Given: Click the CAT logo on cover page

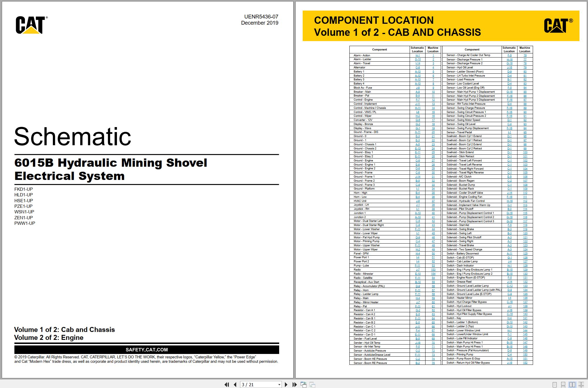Looking at the screenshot, I should [31, 25].
